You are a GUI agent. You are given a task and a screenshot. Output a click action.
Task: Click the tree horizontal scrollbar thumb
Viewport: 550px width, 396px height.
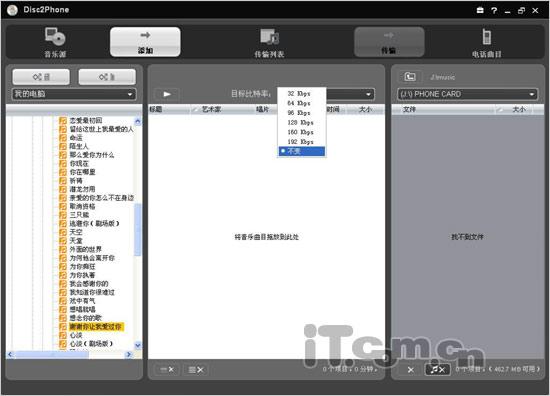pos(52,355)
